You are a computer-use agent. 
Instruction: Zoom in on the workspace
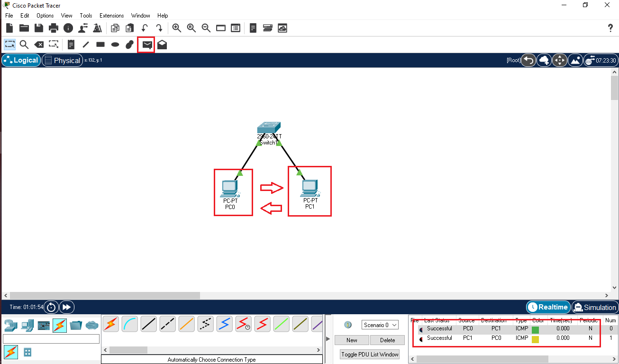(x=177, y=28)
